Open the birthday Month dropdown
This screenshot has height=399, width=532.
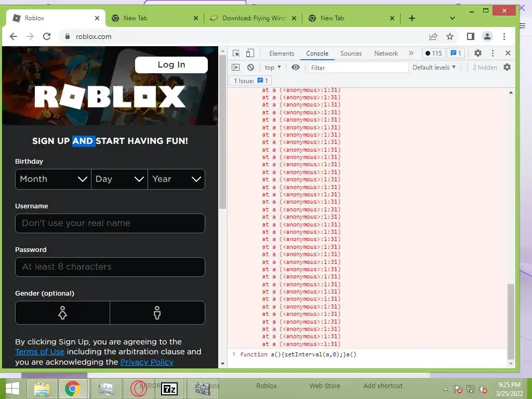54,179
